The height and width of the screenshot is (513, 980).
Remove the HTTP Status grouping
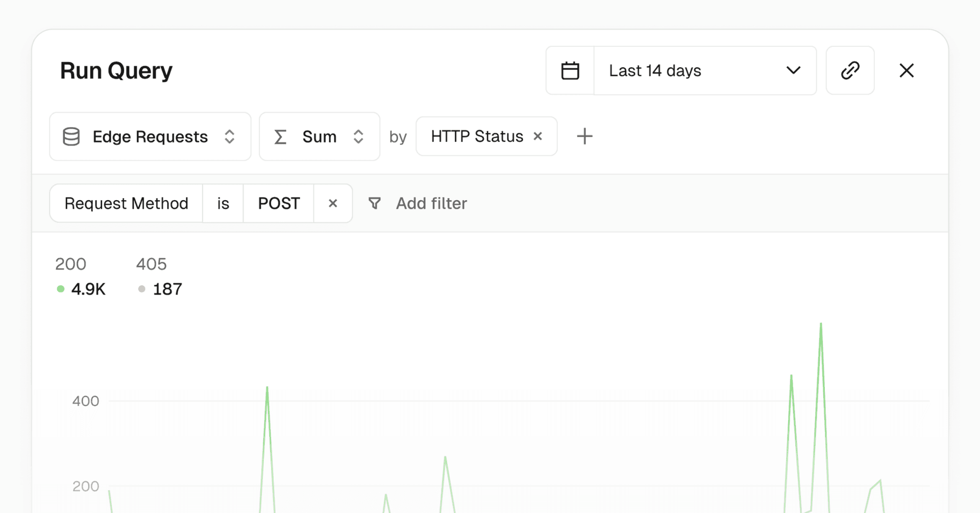537,136
